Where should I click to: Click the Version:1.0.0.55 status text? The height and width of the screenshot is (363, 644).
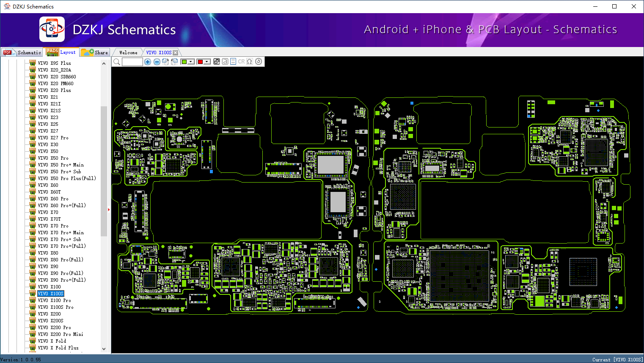pyautogui.click(x=21, y=360)
